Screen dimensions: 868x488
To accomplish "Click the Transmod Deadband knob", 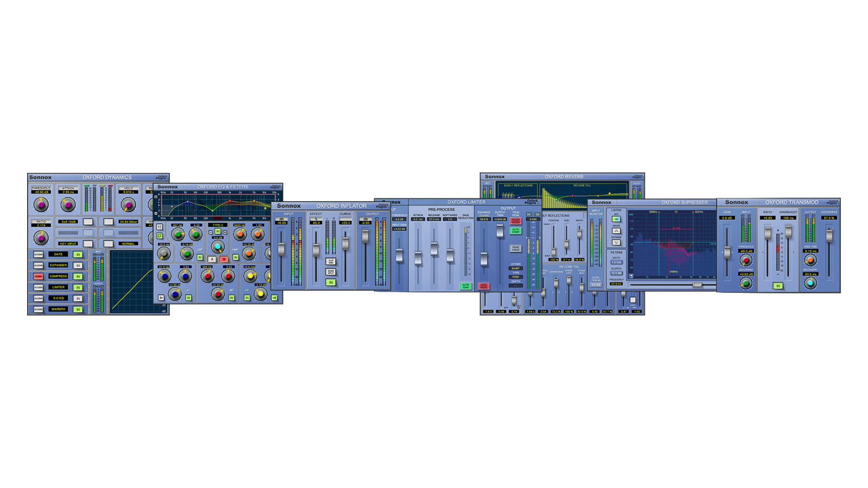I will (x=746, y=283).
